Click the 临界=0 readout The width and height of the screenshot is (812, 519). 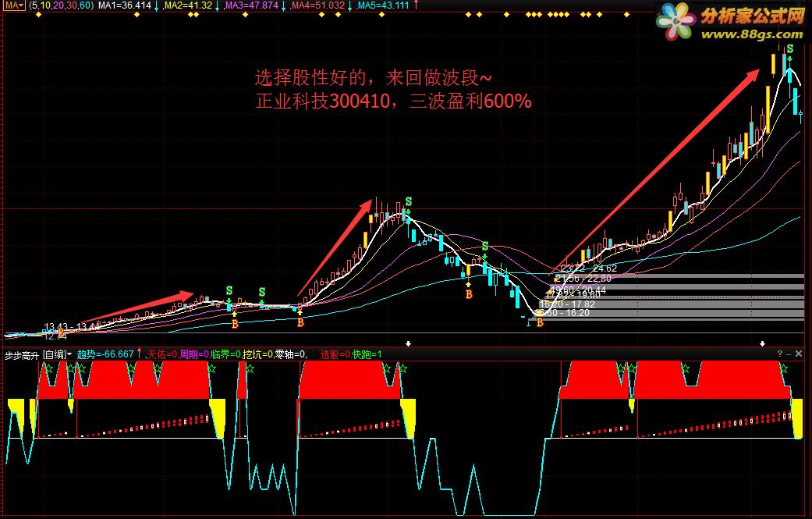[x=225, y=355]
